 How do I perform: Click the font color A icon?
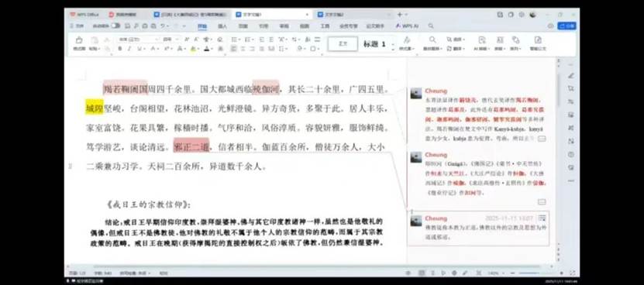click(206, 49)
